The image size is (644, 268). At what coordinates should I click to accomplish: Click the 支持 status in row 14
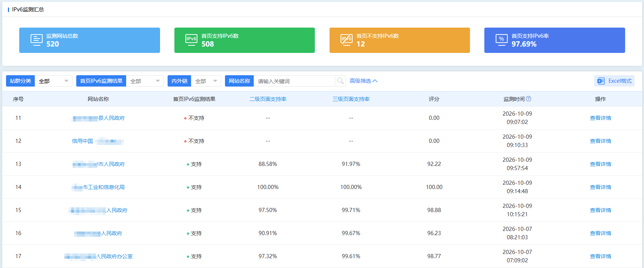194,187
